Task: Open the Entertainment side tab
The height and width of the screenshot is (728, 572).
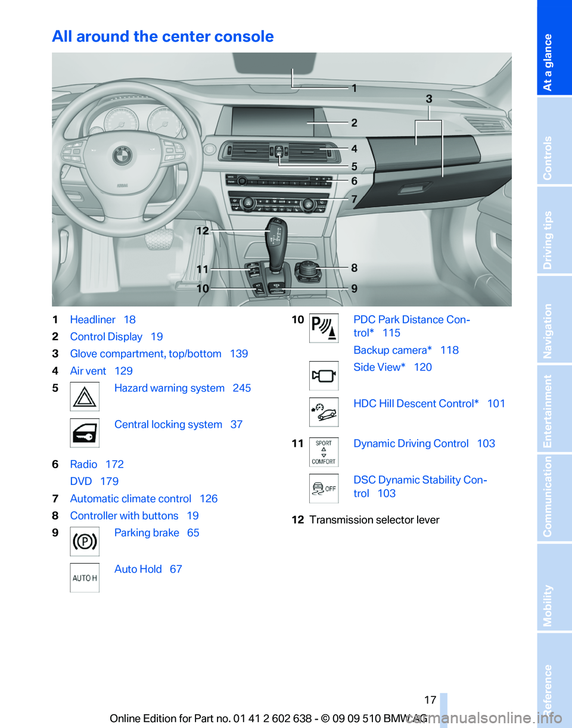Action: tap(554, 407)
